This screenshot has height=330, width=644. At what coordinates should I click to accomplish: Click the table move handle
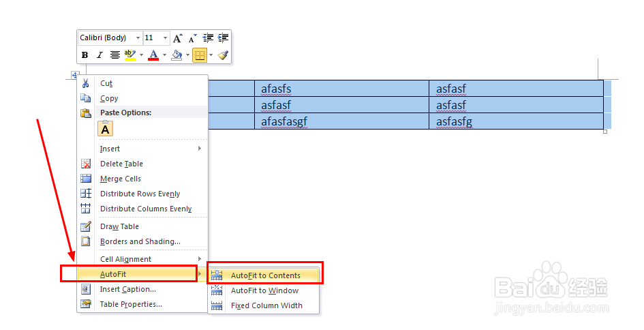coord(74,75)
